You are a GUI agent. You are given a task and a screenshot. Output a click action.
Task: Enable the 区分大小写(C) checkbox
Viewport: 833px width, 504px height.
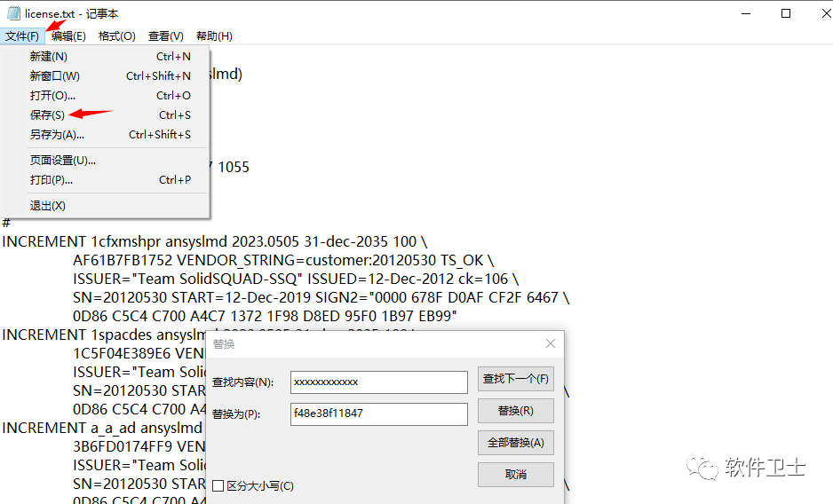pos(218,486)
